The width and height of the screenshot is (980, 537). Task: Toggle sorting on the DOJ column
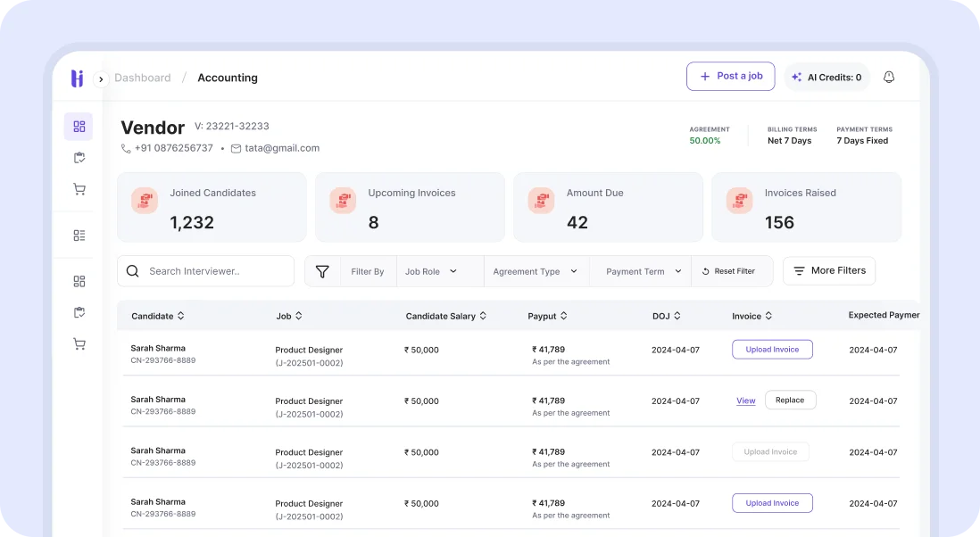[x=666, y=316]
